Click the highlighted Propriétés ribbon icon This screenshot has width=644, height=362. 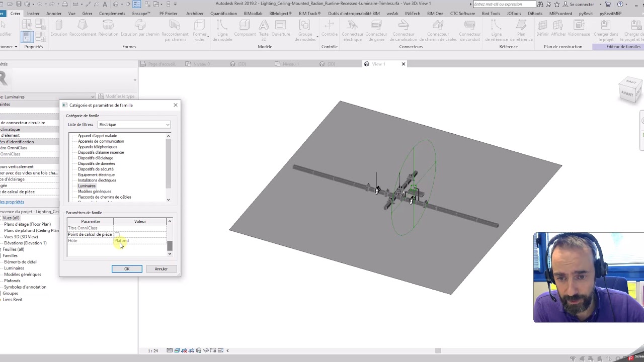pos(27,37)
